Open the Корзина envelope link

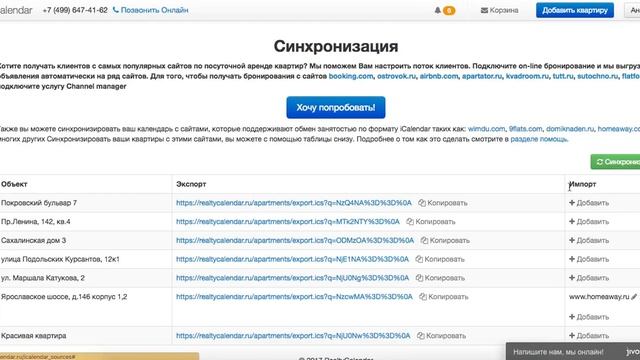500,10
